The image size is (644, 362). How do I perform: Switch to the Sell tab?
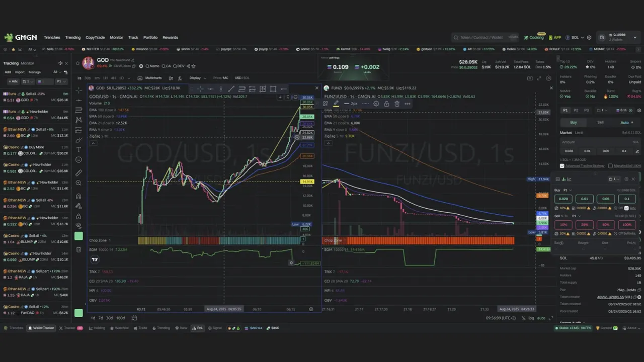point(600,122)
